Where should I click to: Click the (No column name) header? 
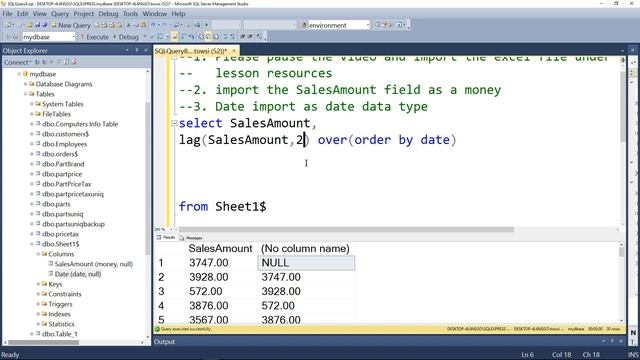305,249
